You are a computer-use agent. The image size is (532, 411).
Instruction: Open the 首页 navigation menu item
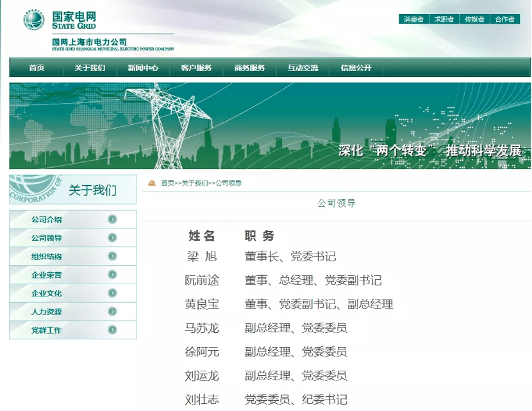tap(37, 68)
